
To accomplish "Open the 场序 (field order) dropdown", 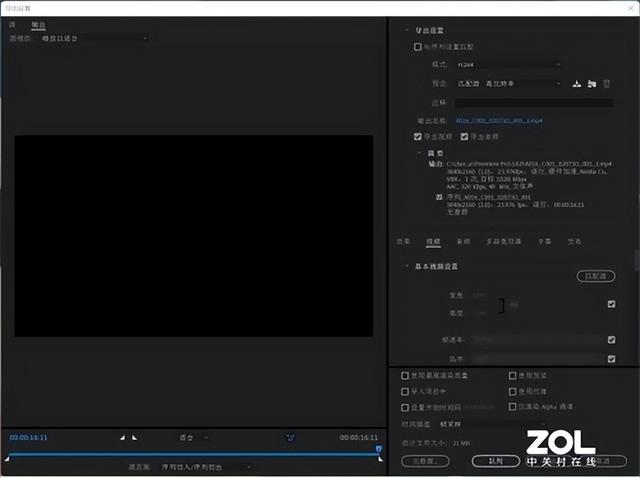I will (x=537, y=359).
